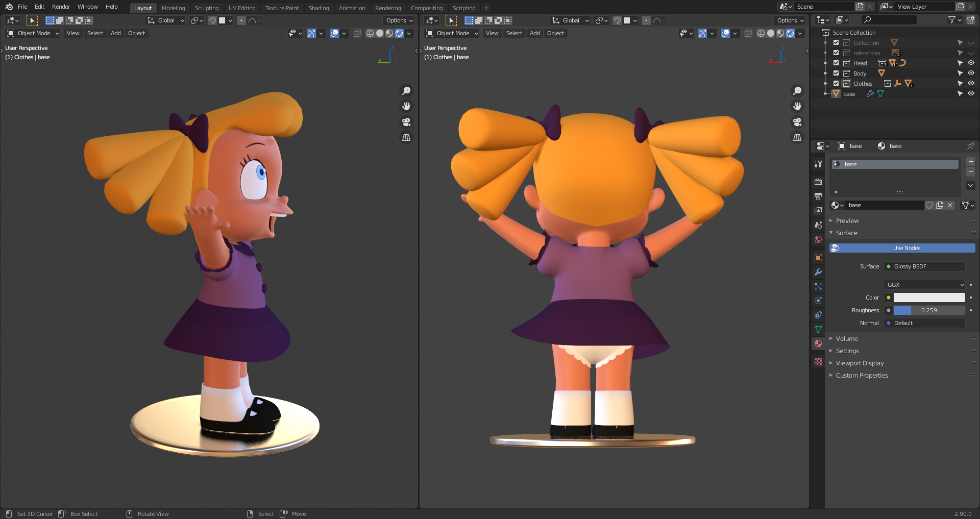This screenshot has height=519, width=980.
Task: Open Object Mode dropdown in left viewport
Action: 33,33
